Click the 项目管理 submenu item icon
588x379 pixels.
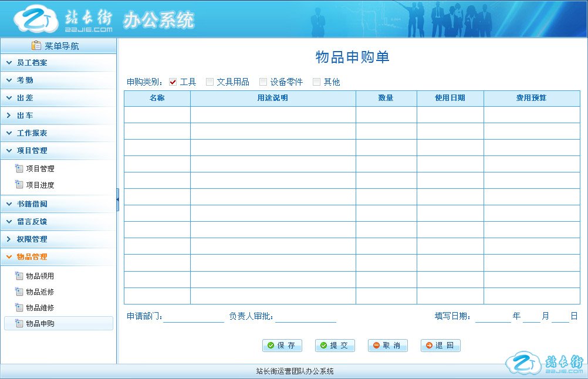click(x=19, y=168)
